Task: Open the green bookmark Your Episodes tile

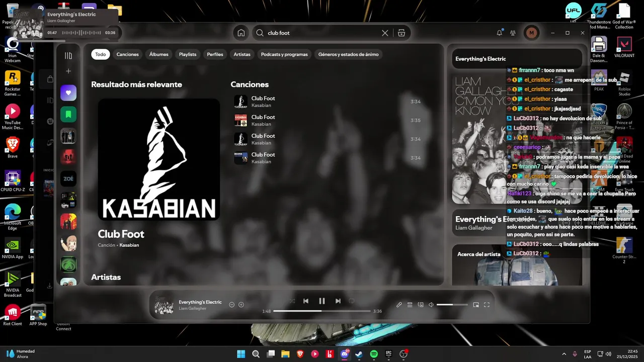Action: [x=68, y=114]
